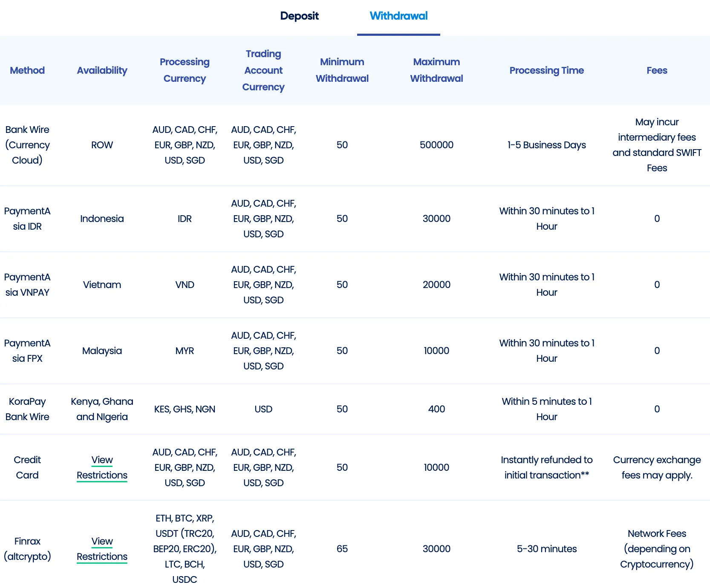Open View Restrictions link for Credit Card
This screenshot has width=710, height=588.
tap(102, 467)
